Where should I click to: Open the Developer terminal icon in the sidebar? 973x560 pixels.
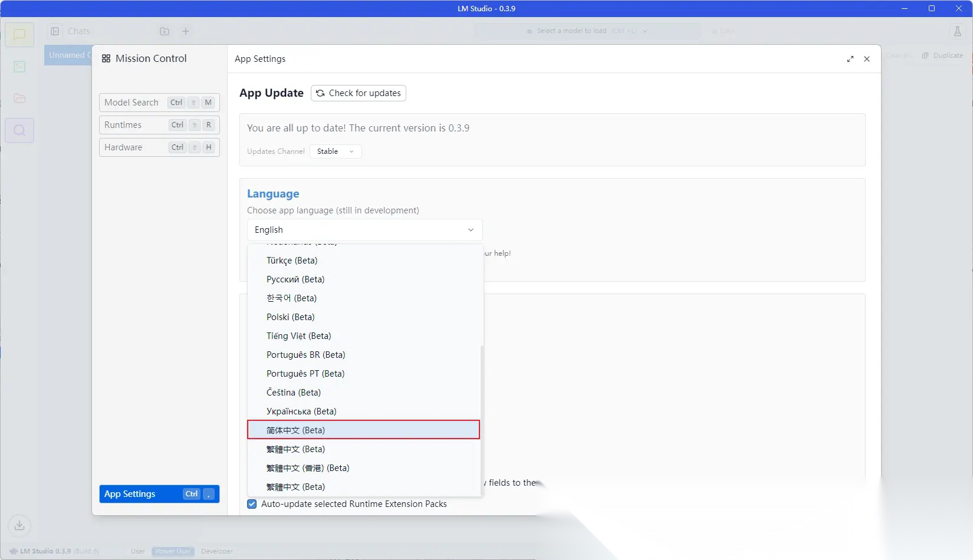point(19,67)
